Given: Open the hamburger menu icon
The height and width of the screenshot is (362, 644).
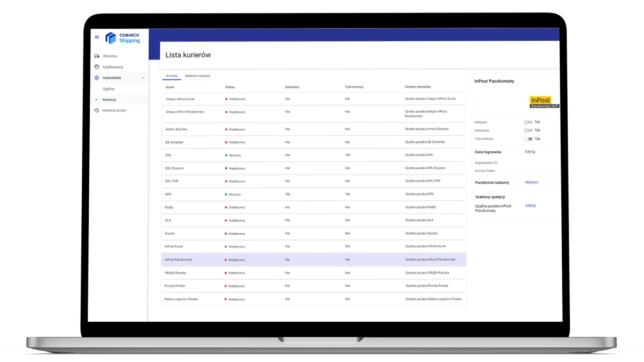Looking at the screenshot, I should point(97,37).
